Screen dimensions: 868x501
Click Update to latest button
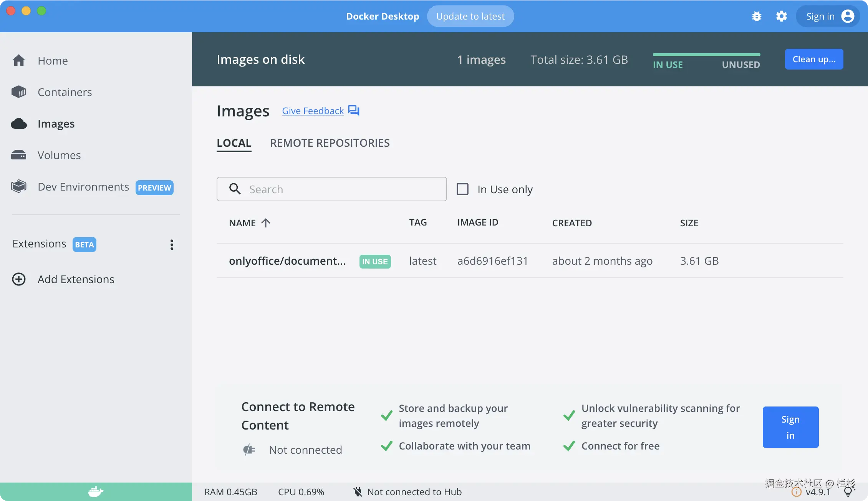click(x=470, y=17)
